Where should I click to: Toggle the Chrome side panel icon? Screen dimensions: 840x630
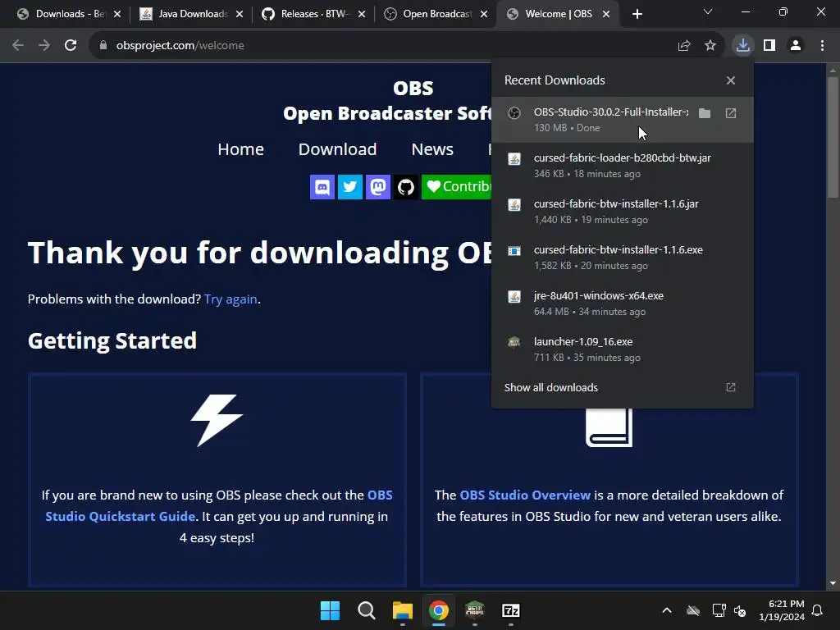[769, 46]
